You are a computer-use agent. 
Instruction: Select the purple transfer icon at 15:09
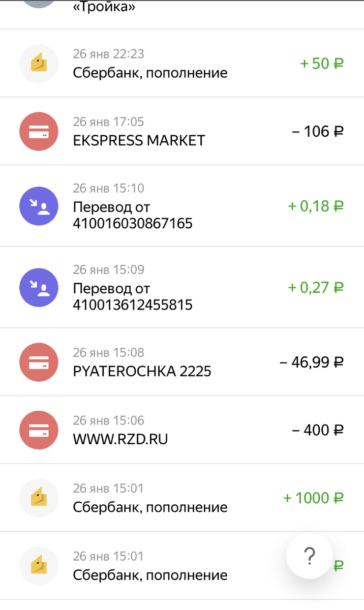pyautogui.click(x=39, y=287)
